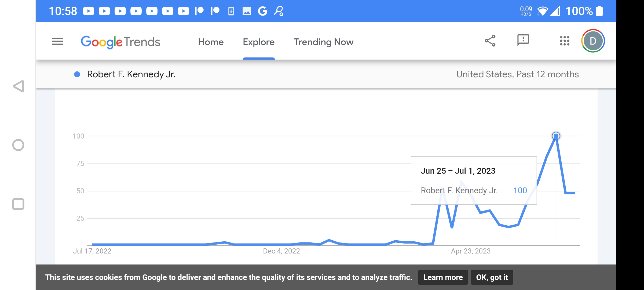Click the first Patreon notification icon
Image resolution: width=644 pixels, height=290 pixels.
point(199,11)
